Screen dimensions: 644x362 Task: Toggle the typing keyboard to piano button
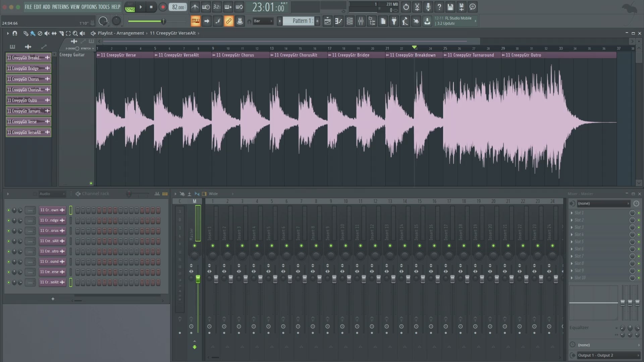tap(195, 21)
